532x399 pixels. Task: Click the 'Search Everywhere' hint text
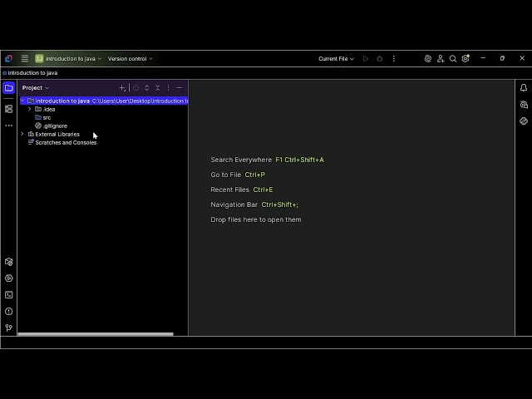pos(241,160)
